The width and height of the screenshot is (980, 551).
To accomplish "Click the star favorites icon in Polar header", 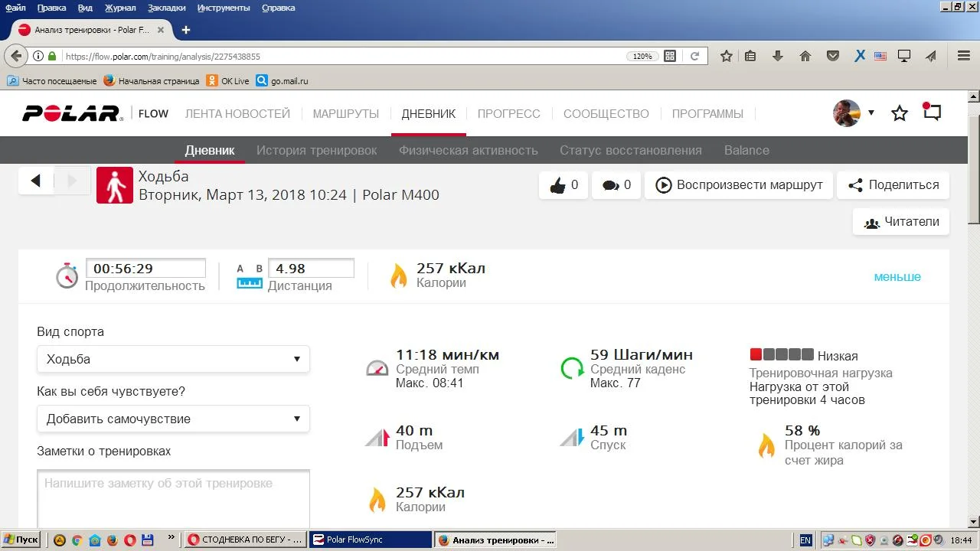I will (900, 113).
